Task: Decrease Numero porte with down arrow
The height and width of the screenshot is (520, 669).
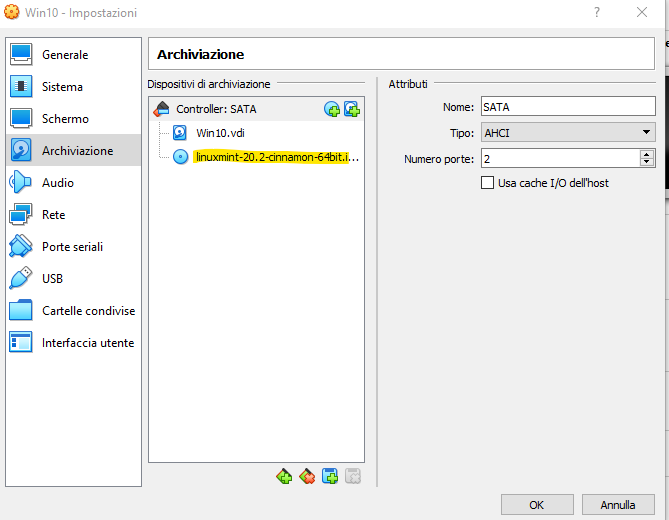Action: coord(647,163)
